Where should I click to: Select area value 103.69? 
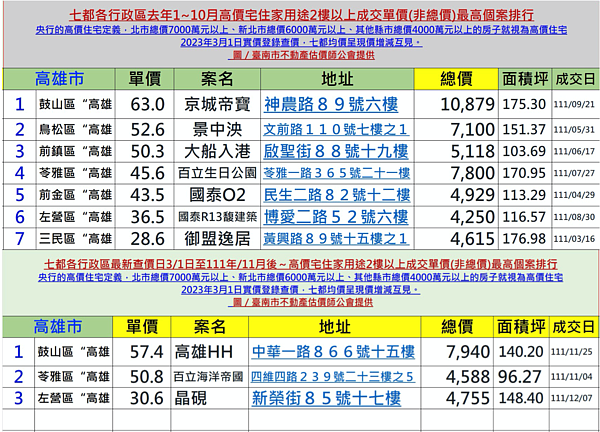tap(524, 152)
